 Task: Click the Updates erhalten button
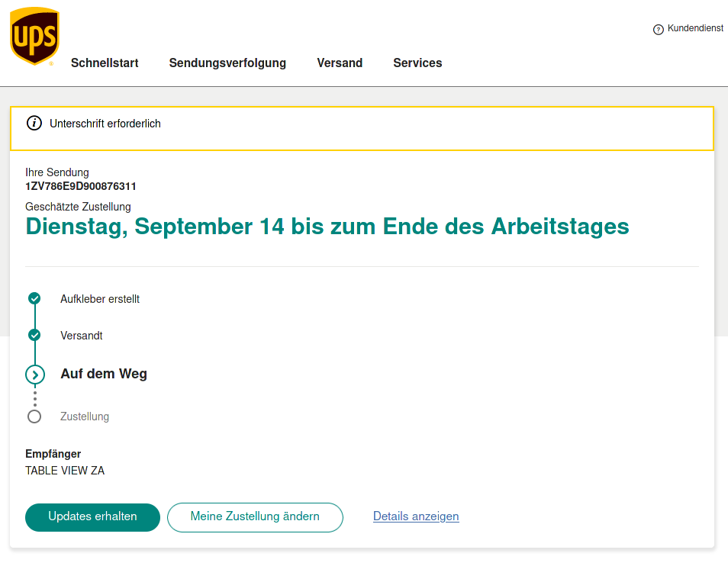92,517
